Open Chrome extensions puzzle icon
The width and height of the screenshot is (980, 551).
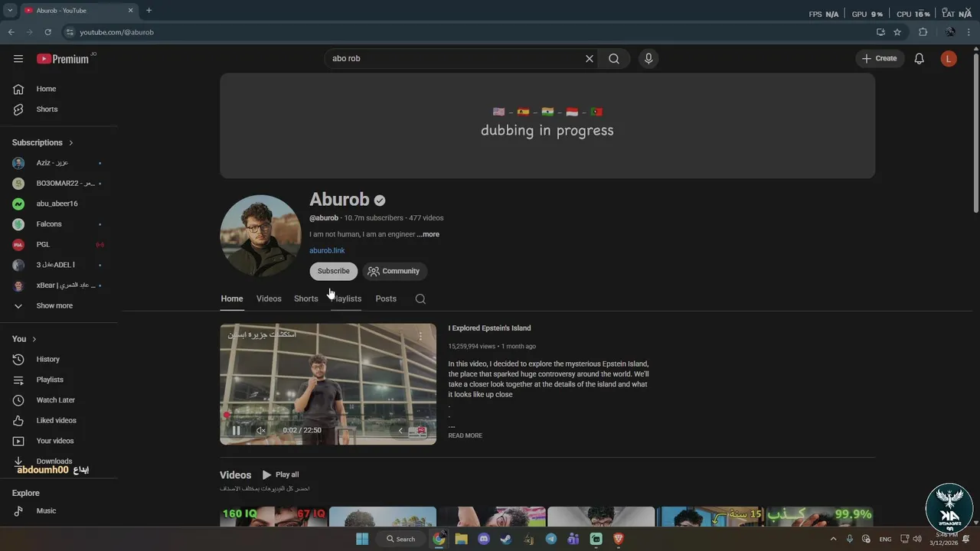[x=923, y=32]
